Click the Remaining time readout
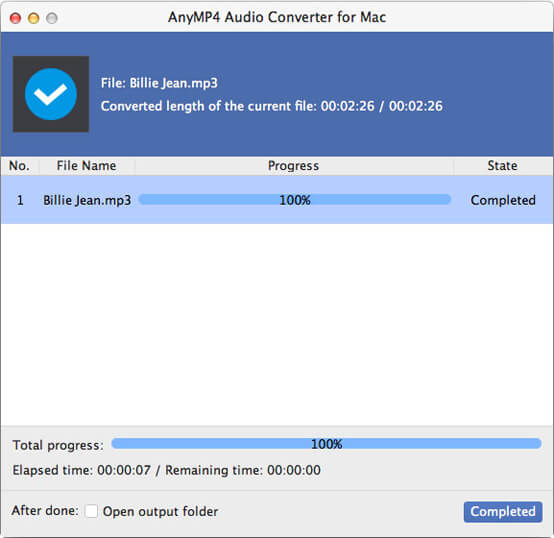This screenshot has width=554, height=538. point(243,470)
